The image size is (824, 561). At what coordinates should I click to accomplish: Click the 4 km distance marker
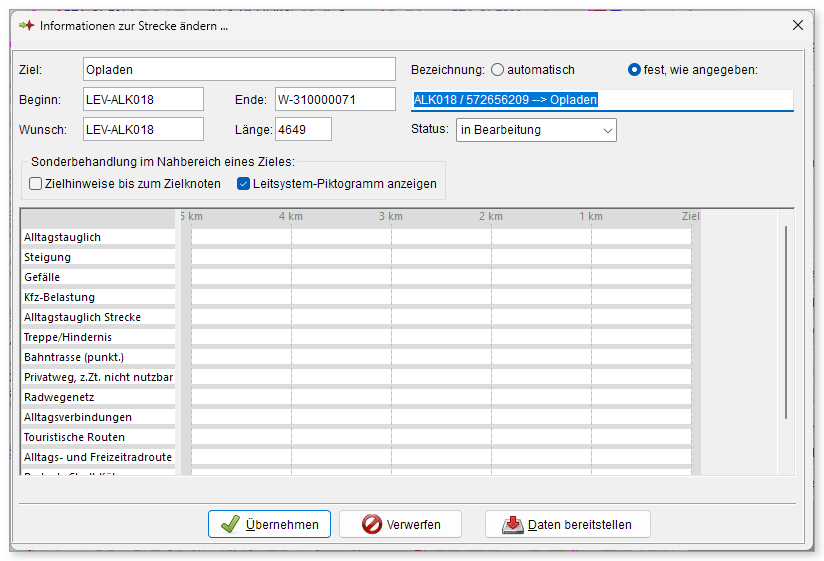point(291,216)
